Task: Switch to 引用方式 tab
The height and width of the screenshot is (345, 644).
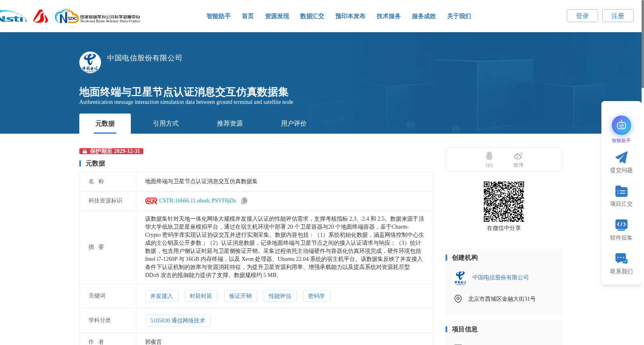Action: tap(166, 124)
